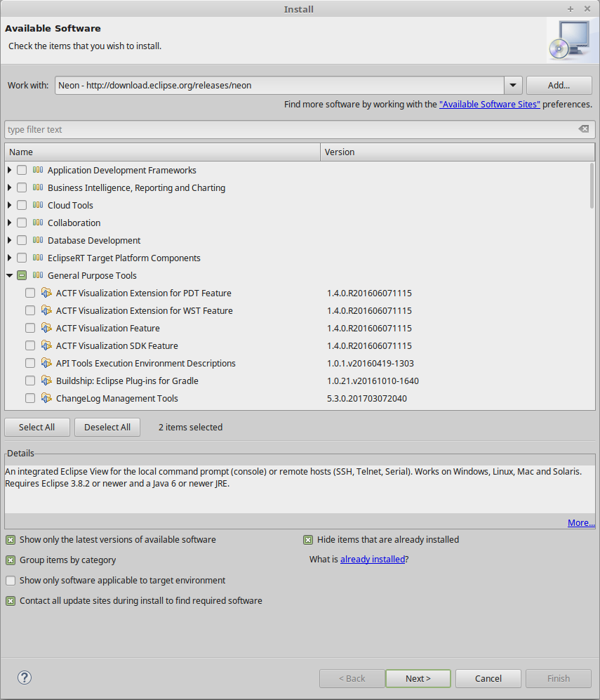This screenshot has height=700, width=600.
Task: Cancel the Install dialog
Action: pyautogui.click(x=488, y=678)
